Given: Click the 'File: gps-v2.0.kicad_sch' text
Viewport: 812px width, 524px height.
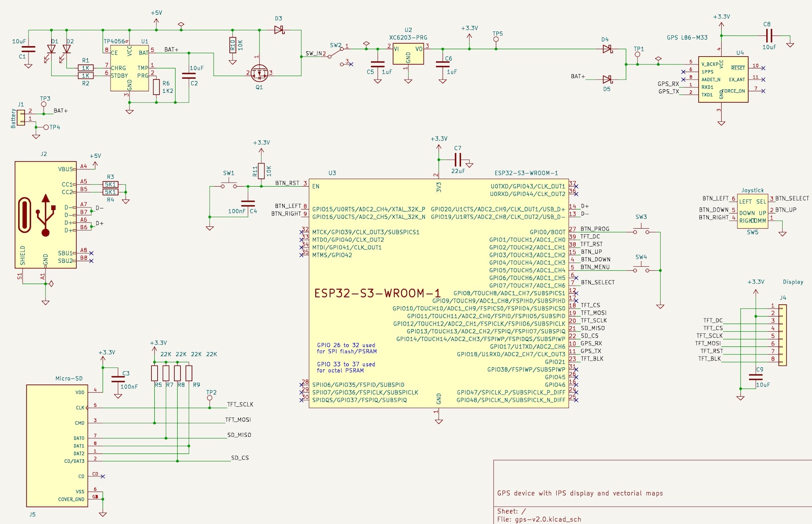Looking at the screenshot, I should pyautogui.click(x=539, y=519).
